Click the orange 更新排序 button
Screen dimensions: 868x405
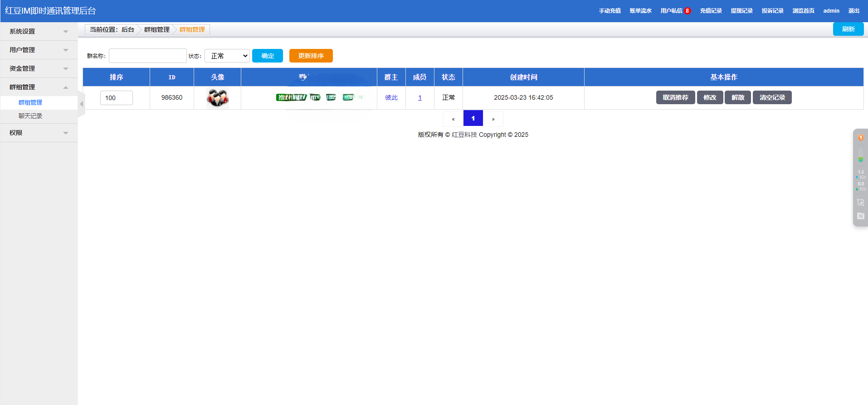point(311,56)
